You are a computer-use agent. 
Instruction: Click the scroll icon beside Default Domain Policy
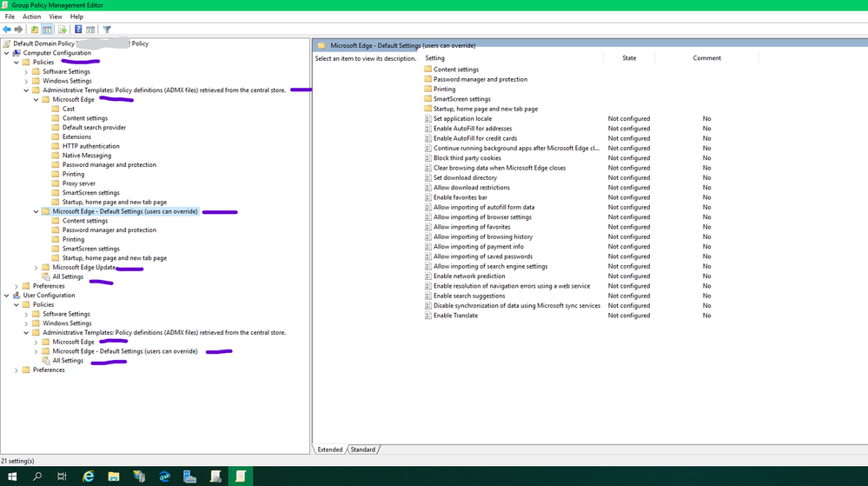[7, 43]
